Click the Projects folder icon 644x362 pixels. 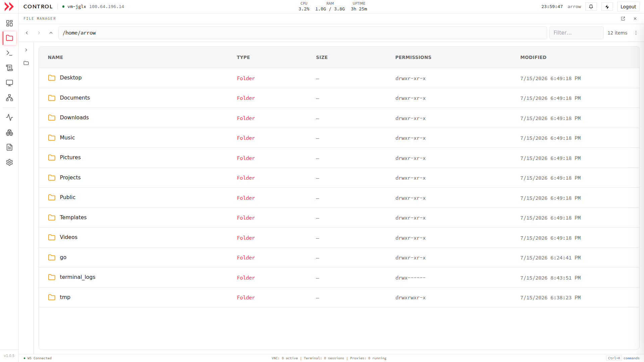(x=52, y=178)
